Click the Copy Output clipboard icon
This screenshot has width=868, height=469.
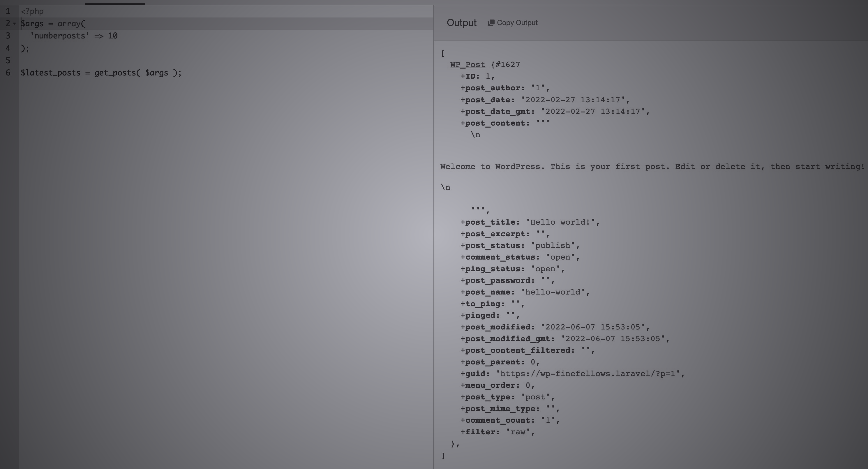click(x=492, y=22)
